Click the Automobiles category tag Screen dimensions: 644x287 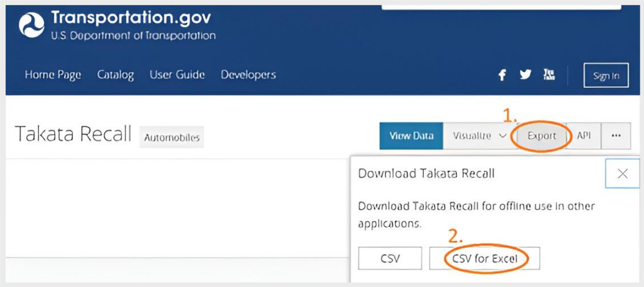[171, 137]
